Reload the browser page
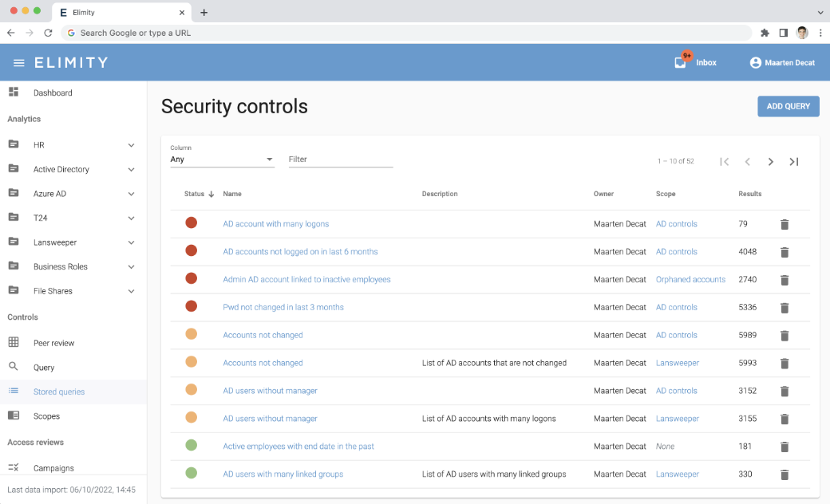 pos(48,33)
